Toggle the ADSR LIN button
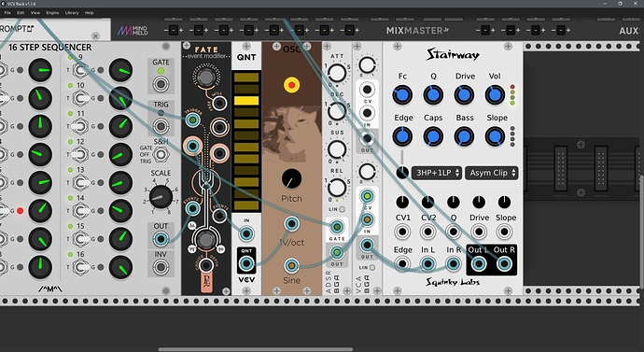Image resolution: width=644 pixels, height=352 pixels. pyautogui.click(x=343, y=209)
